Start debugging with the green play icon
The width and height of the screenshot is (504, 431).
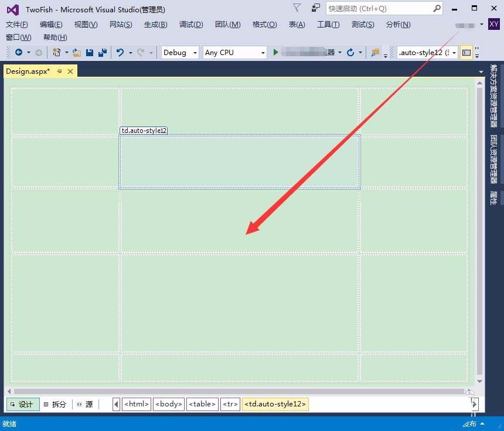[x=276, y=52]
